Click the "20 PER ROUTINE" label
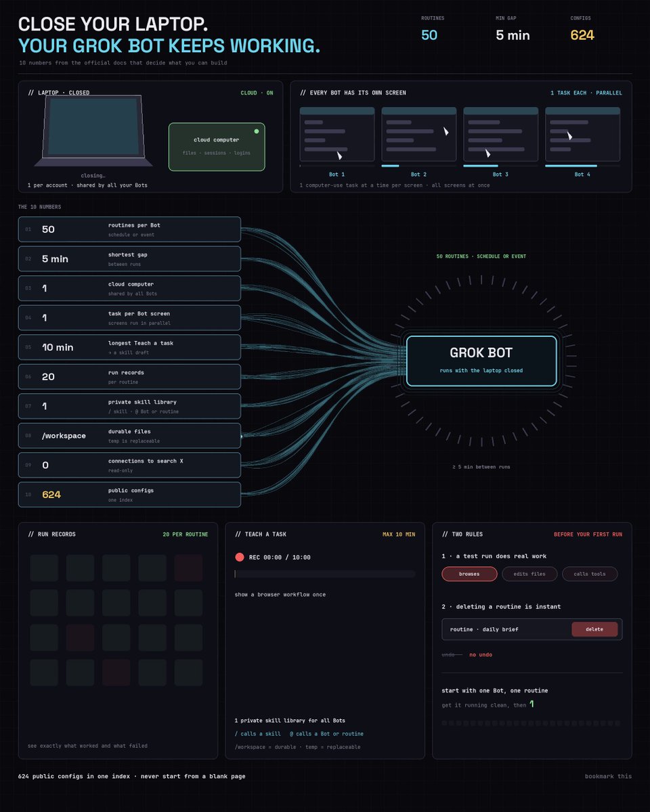Screen dimensions: 650x812 coord(186,535)
